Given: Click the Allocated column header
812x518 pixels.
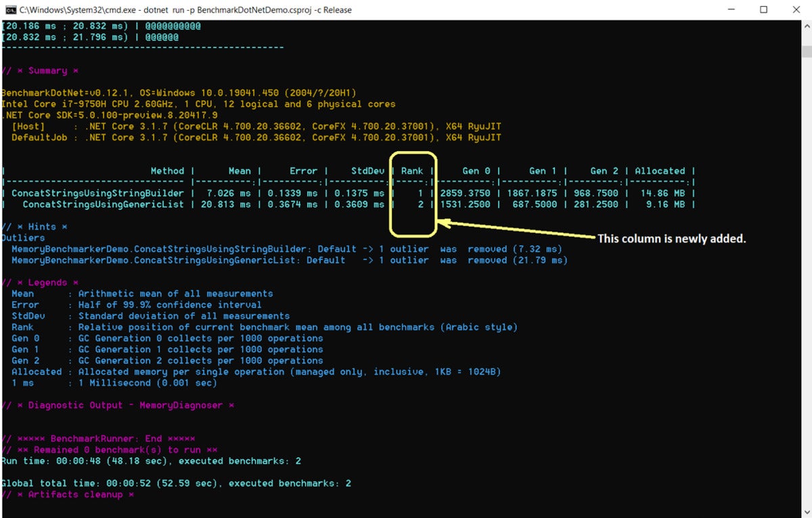Looking at the screenshot, I should coord(660,171).
